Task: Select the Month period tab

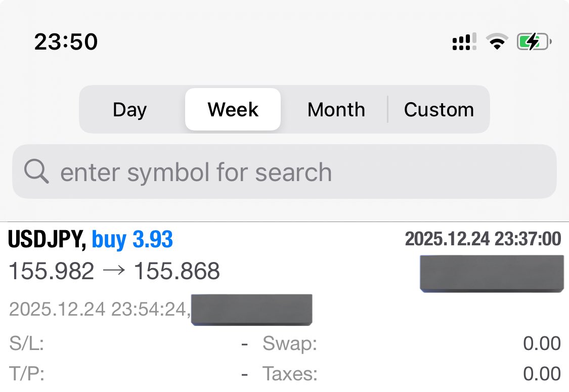Action: 336,109
